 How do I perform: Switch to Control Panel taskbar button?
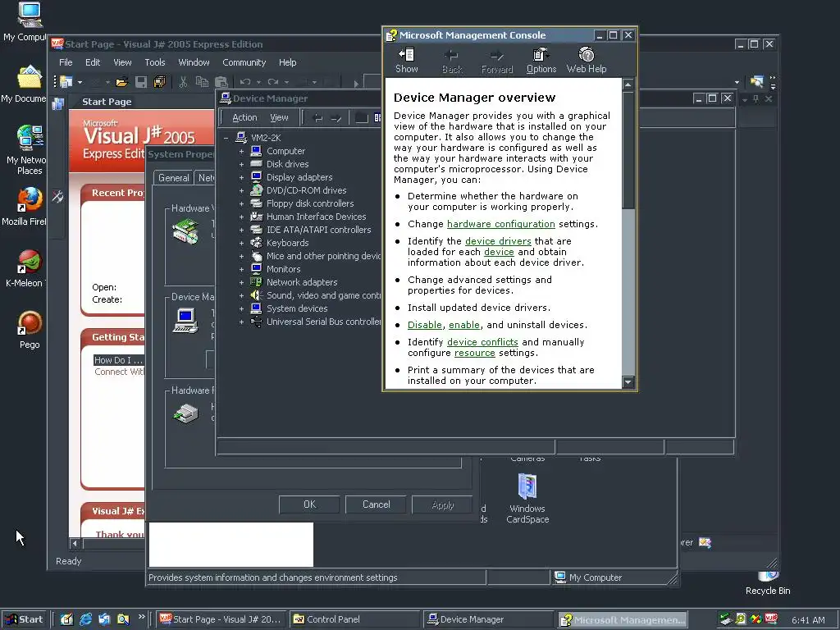point(354,619)
